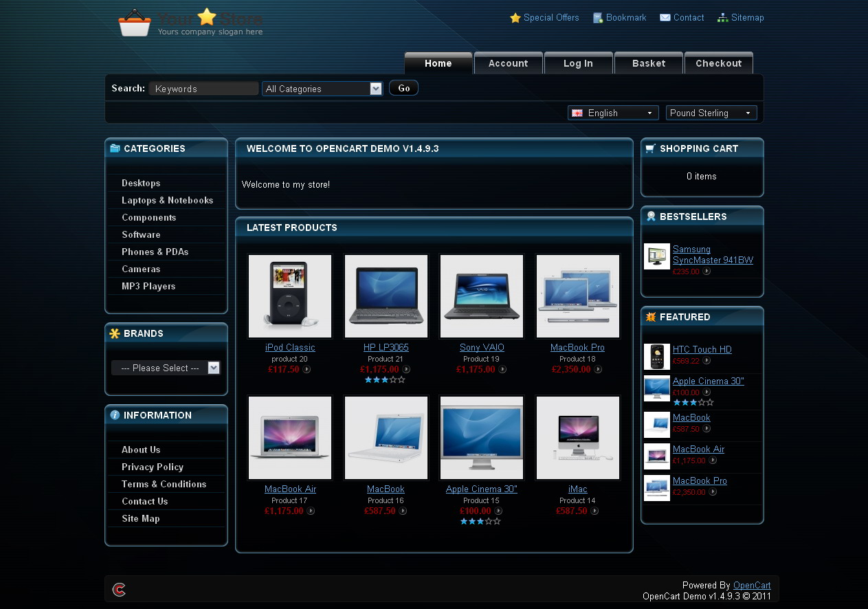
Task: Switch to the Home tab
Action: [438, 63]
